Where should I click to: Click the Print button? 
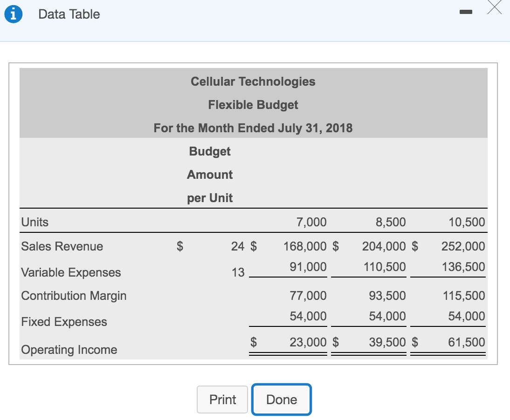(x=222, y=399)
